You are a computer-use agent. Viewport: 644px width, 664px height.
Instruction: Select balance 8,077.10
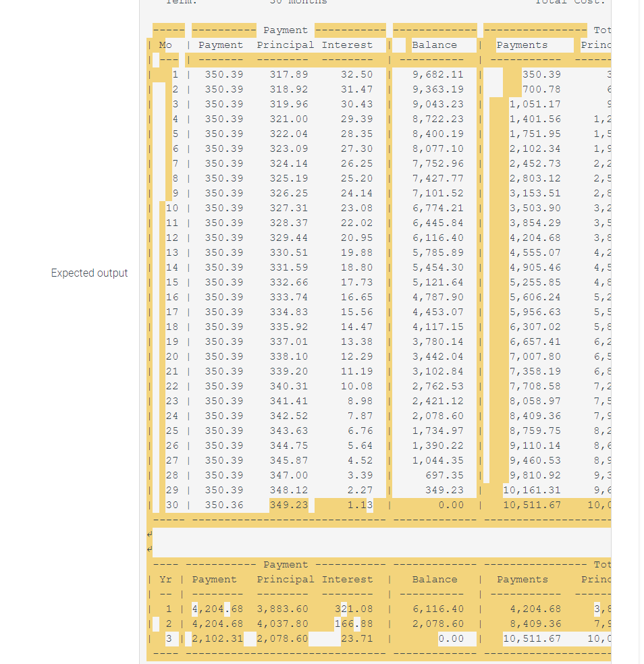pyautogui.click(x=437, y=148)
